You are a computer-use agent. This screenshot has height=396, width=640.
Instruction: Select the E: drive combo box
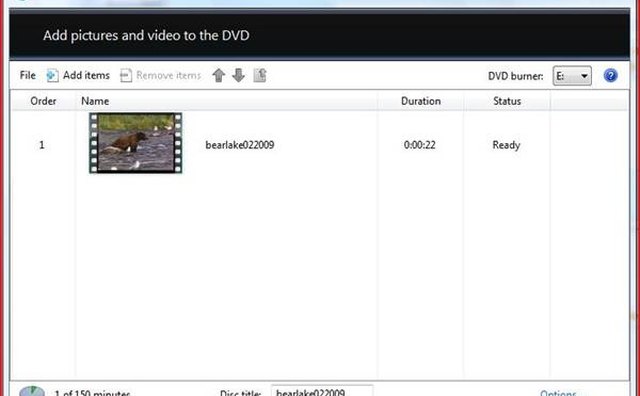(572, 76)
